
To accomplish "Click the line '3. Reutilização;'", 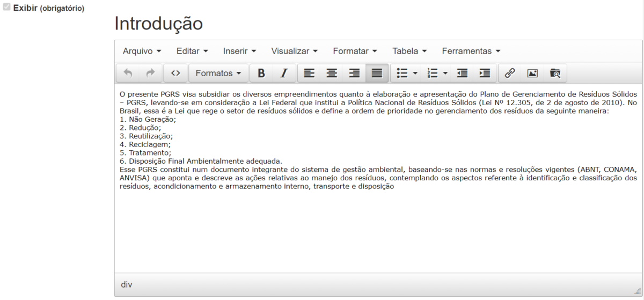I will click(147, 136).
